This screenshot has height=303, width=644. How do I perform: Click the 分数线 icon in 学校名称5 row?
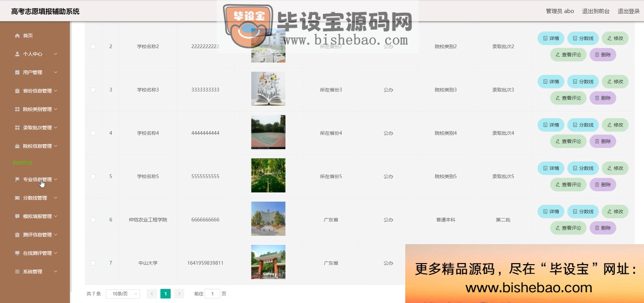(x=575, y=168)
